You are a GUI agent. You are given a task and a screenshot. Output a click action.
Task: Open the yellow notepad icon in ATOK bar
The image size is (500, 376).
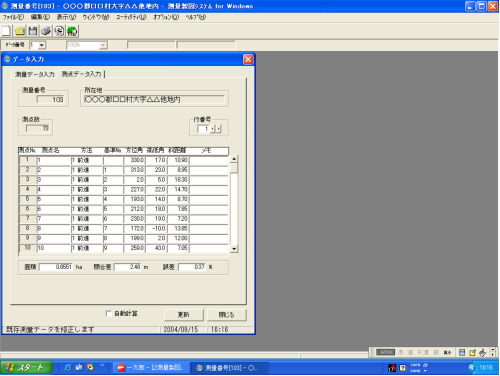pos(472,352)
